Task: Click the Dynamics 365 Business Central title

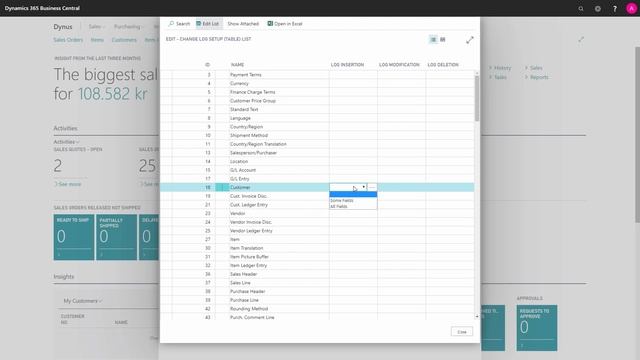Action: [x=42, y=8]
